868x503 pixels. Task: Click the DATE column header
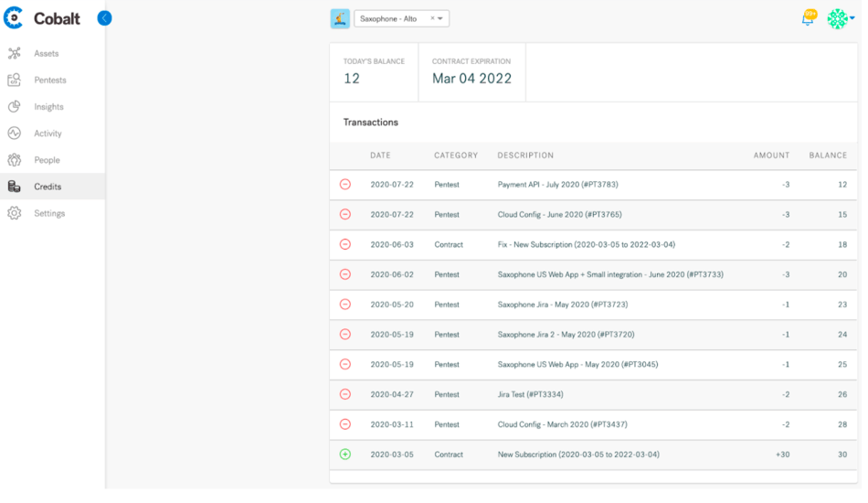[x=380, y=155]
